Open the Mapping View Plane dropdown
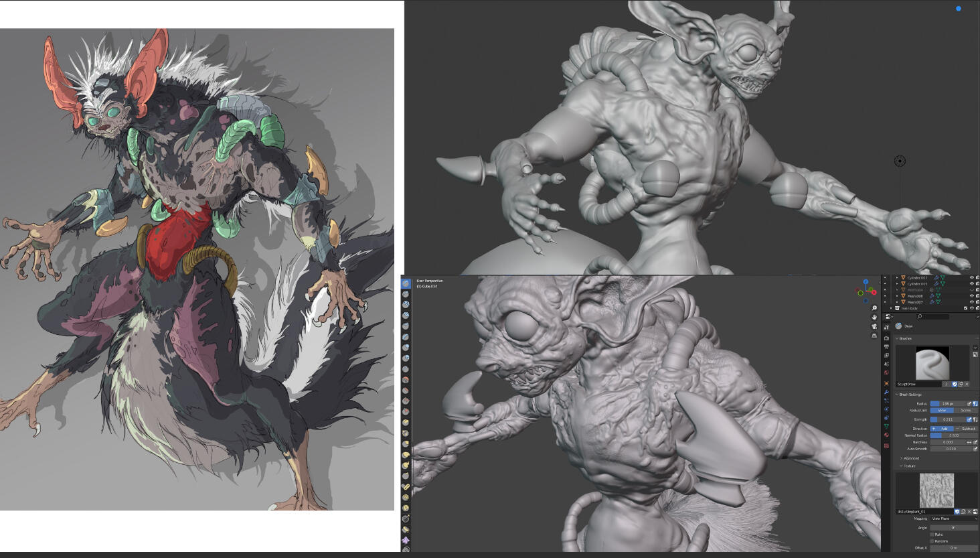Viewport: 980px width, 558px height. [x=954, y=518]
